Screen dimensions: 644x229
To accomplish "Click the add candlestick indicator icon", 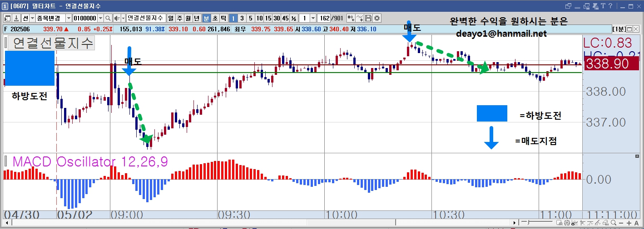I will [351, 18].
